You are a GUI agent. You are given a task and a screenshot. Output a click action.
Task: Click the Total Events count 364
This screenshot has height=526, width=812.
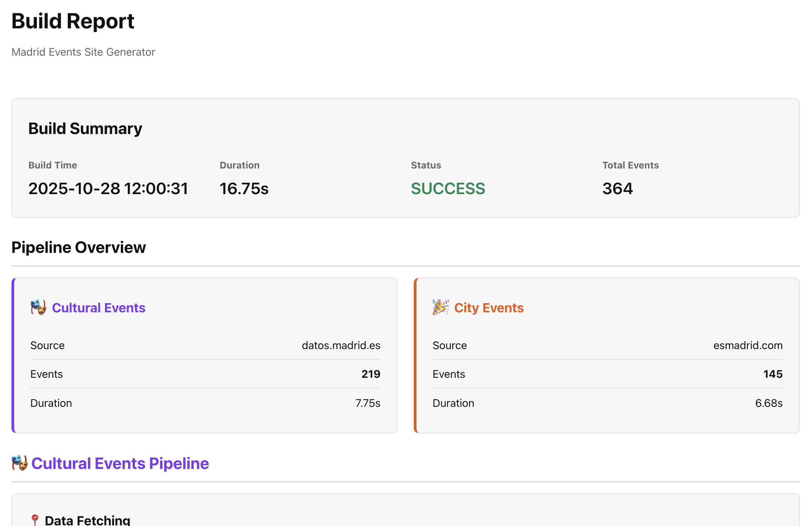618,188
